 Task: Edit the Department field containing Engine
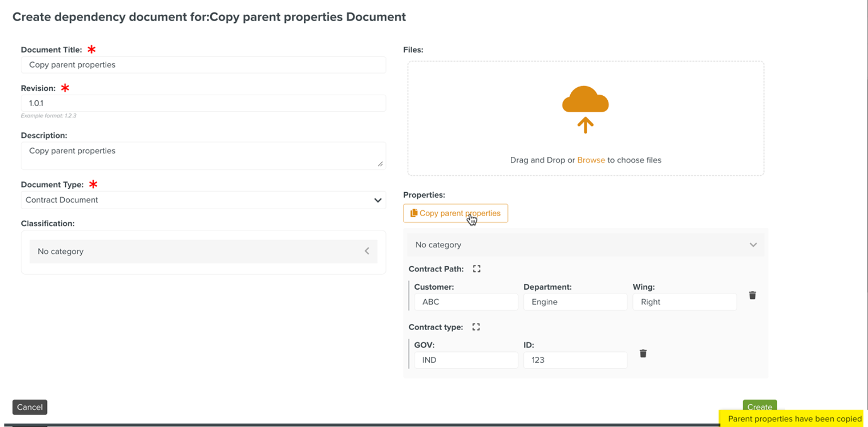[x=575, y=302]
